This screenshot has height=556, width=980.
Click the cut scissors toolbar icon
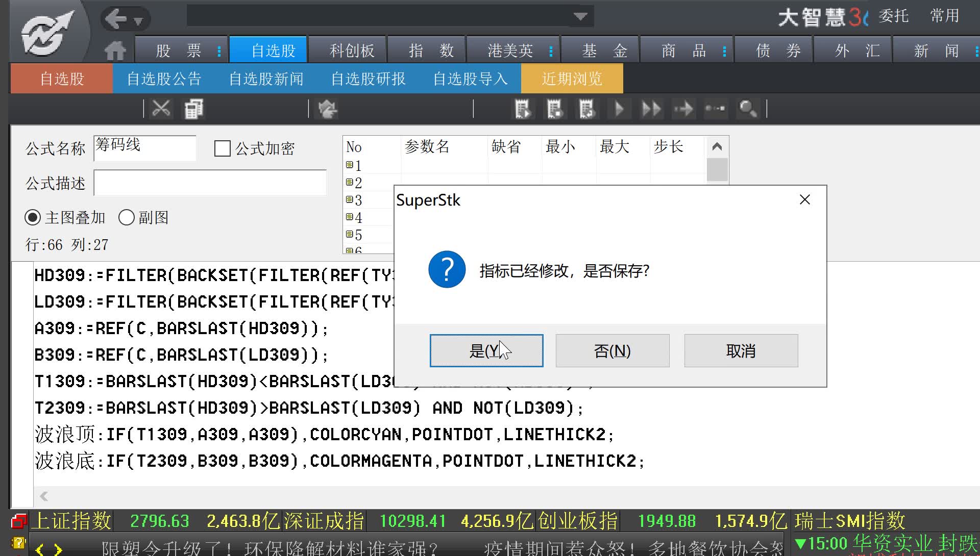(x=161, y=109)
